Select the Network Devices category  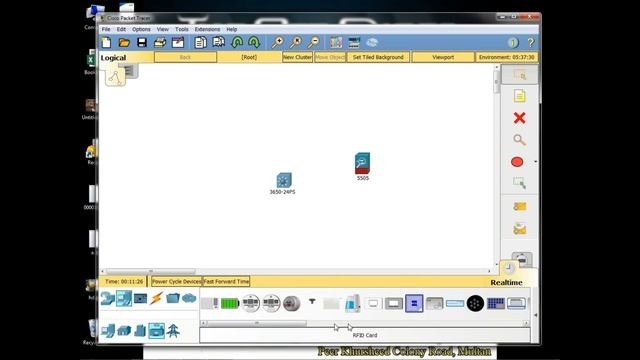coord(108,299)
